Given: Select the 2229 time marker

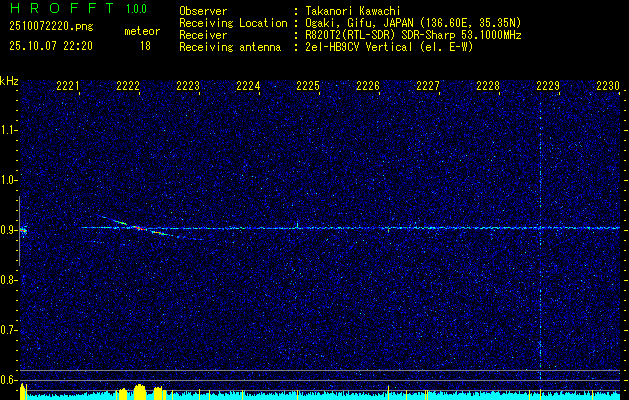Looking at the screenshot, I should tap(548, 87).
